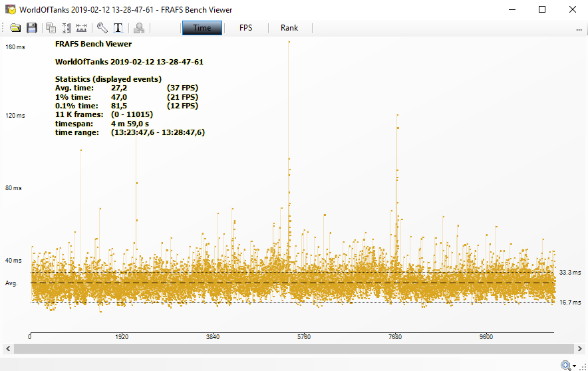The width and height of the screenshot is (588, 371).
Task: Expand the zoom dropdown arrow at bottom right
Action: 574,365
